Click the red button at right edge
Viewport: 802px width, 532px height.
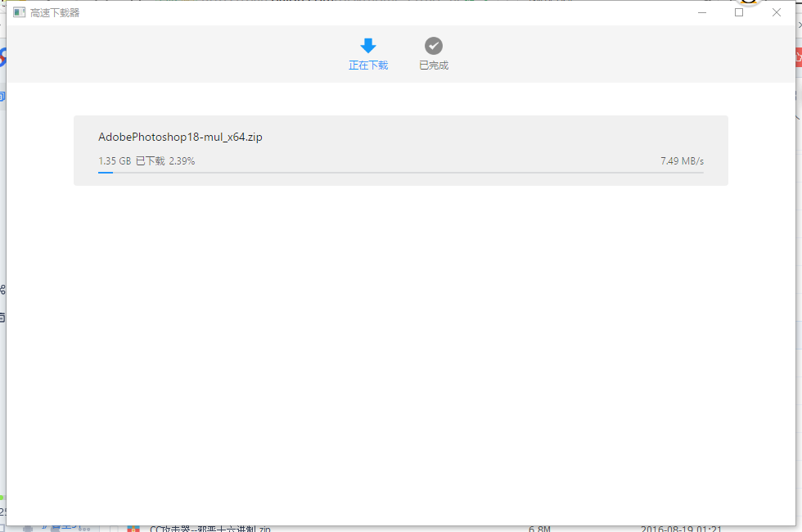pyautogui.click(x=798, y=57)
